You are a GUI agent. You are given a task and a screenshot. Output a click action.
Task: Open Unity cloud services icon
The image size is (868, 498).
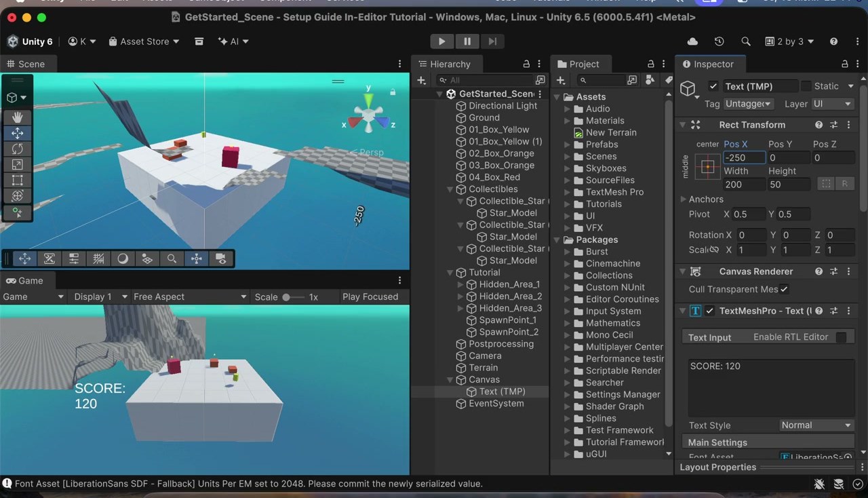coord(692,41)
